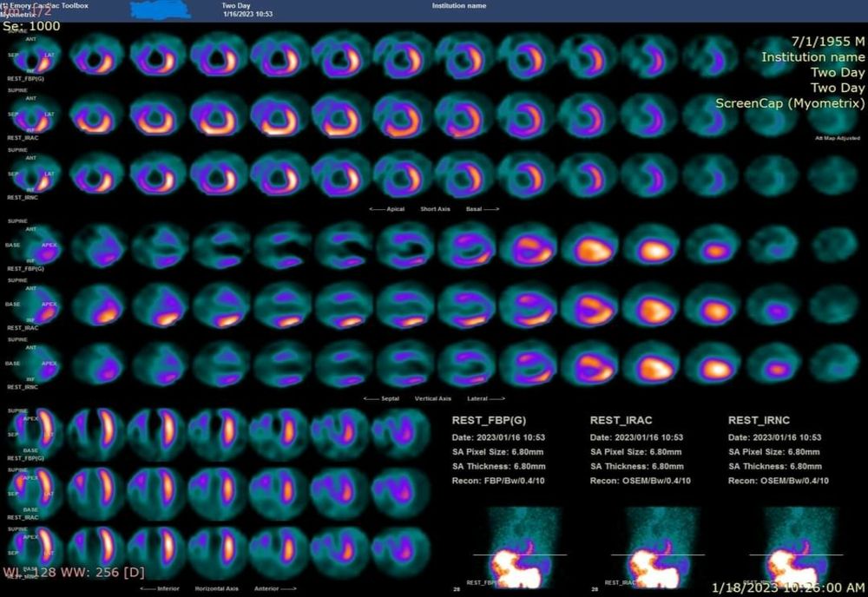Click the Recon: FBP/Bw/0.4/10 parameter line
The height and width of the screenshot is (597, 868).
(499, 480)
